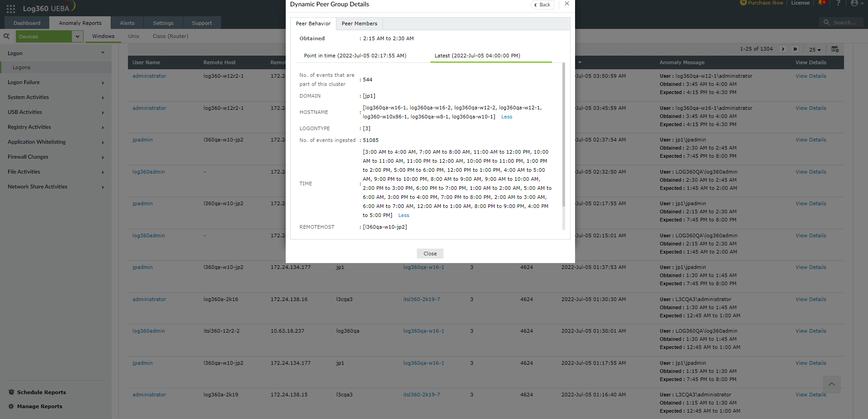
Task: Switch to the Windows device tab
Action: point(104,36)
